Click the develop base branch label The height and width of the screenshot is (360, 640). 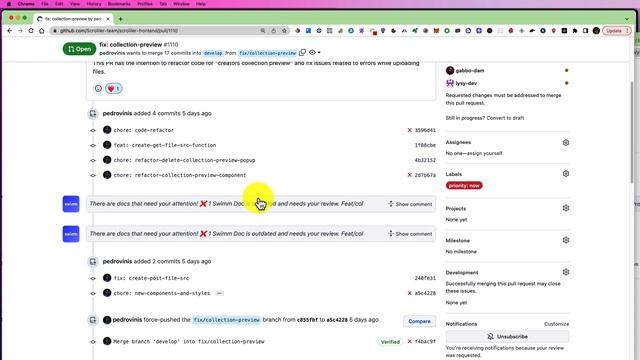click(213, 53)
